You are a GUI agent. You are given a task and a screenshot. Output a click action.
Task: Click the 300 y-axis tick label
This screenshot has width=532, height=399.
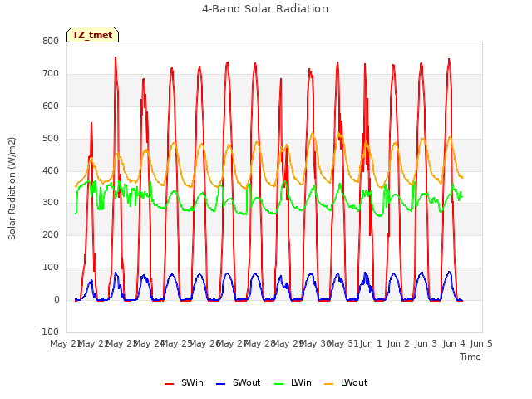point(51,203)
